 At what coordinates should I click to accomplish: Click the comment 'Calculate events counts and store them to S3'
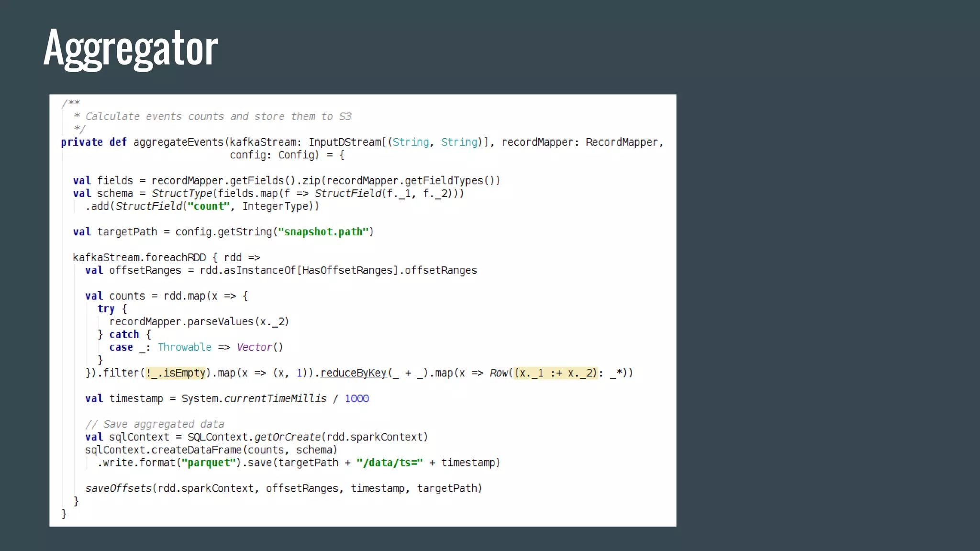point(218,117)
